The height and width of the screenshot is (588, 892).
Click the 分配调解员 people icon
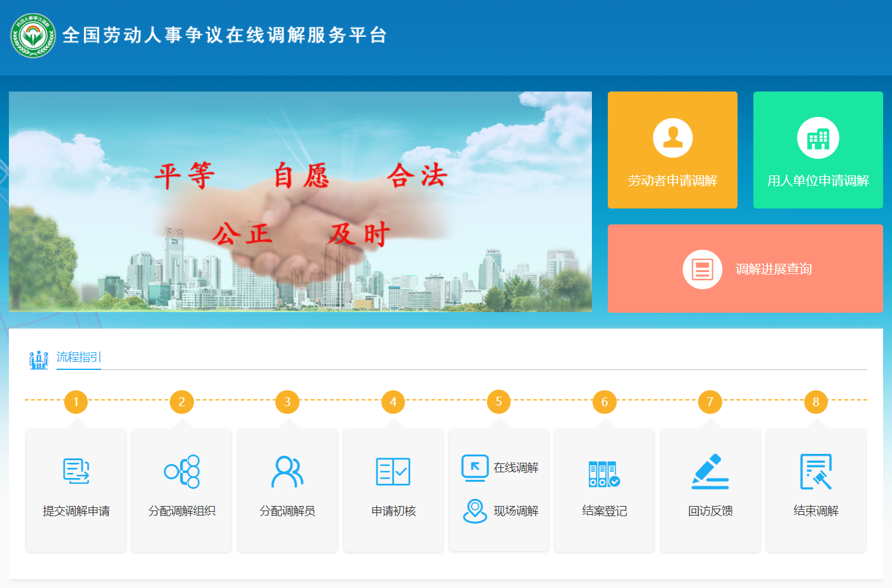287,471
